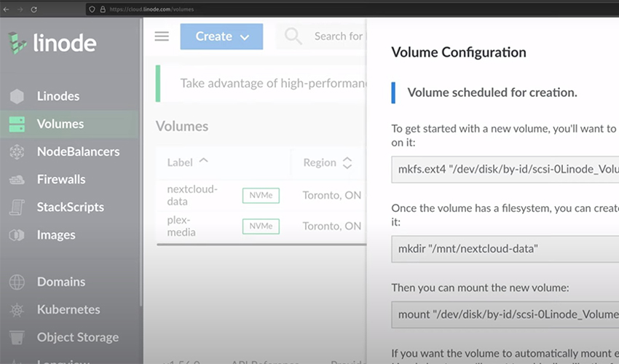Viewport: 619px width, 364px height.
Task: Open the plex-media volume row
Action: tap(182, 226)
